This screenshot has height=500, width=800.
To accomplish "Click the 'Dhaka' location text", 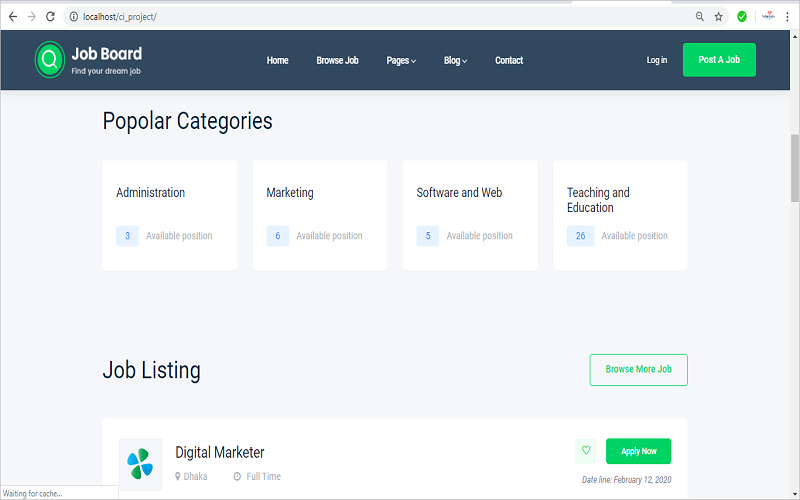I will tap(195, 477).
